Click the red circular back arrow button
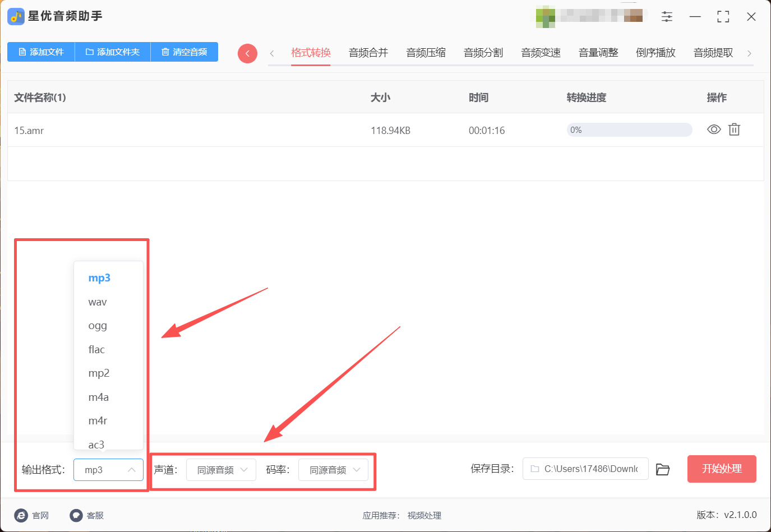Screen dimensions: 771x532 click(247, 53)
